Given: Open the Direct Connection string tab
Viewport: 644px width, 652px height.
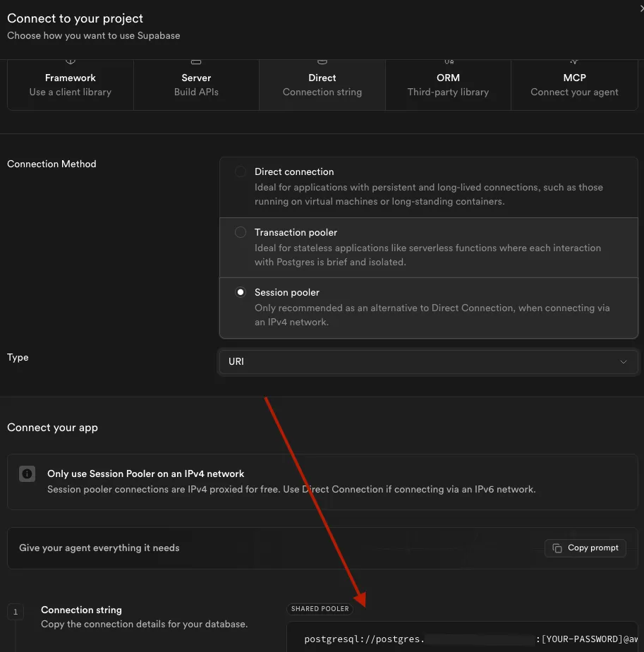Looking at the screenshot, I should 322,85.
